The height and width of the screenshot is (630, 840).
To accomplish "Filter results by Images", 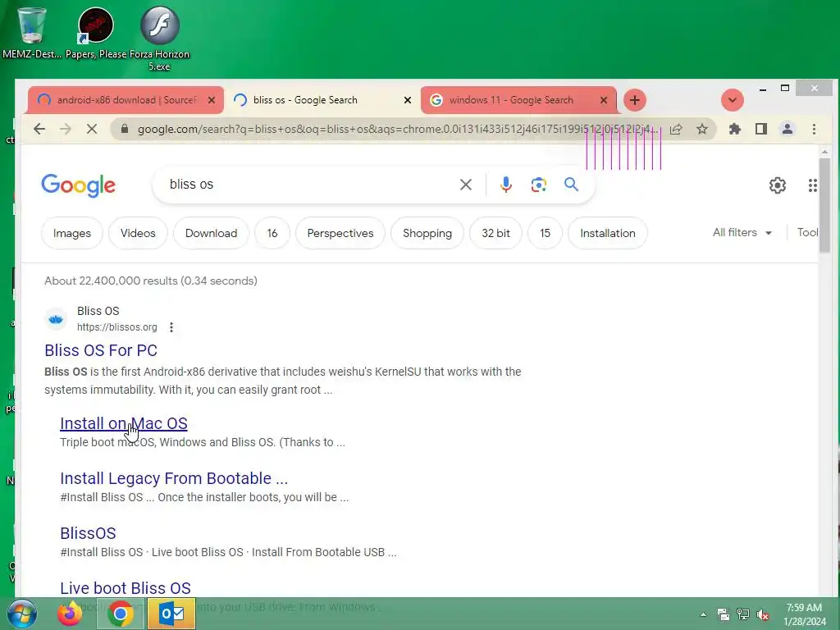I will tap(72, 233).
